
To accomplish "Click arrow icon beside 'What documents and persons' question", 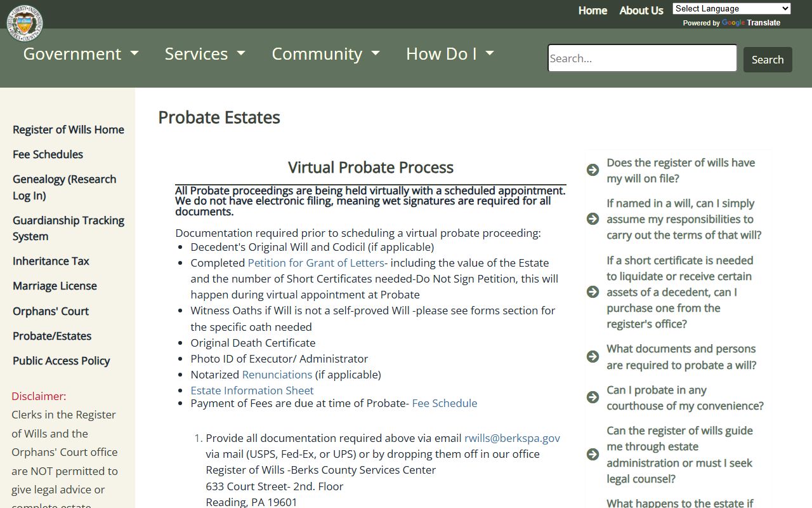I will click(x=593, y=357).
